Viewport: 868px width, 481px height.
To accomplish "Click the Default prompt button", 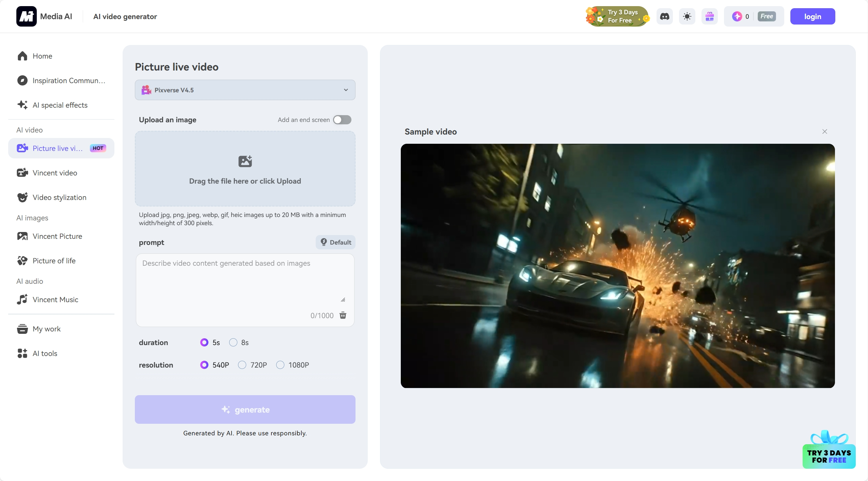I will click(x=335, y=242).
